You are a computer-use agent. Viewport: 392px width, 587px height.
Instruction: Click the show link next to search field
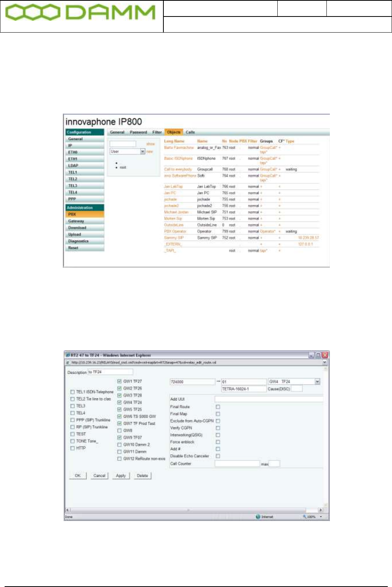[x=151, y=144]
